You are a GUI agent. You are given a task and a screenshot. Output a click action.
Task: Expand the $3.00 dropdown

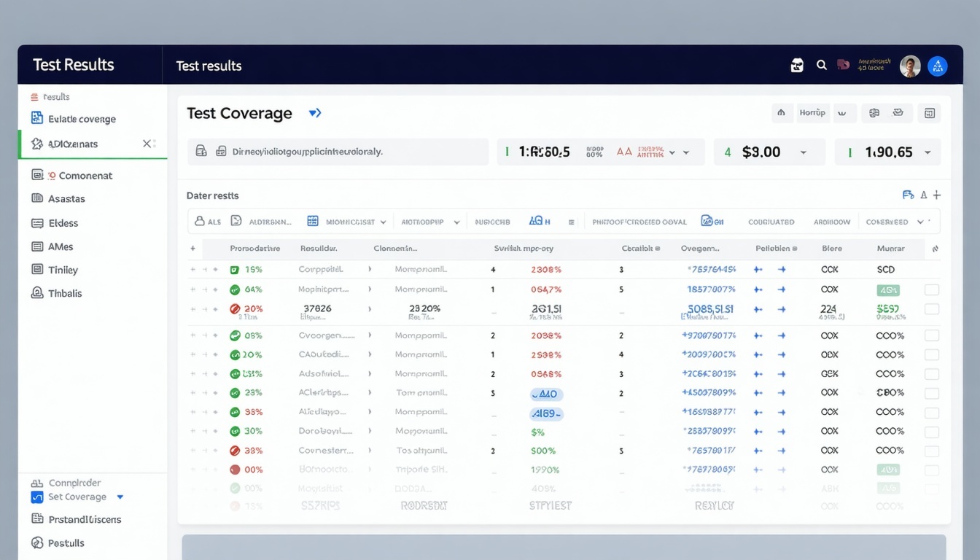tap(804, 152)
